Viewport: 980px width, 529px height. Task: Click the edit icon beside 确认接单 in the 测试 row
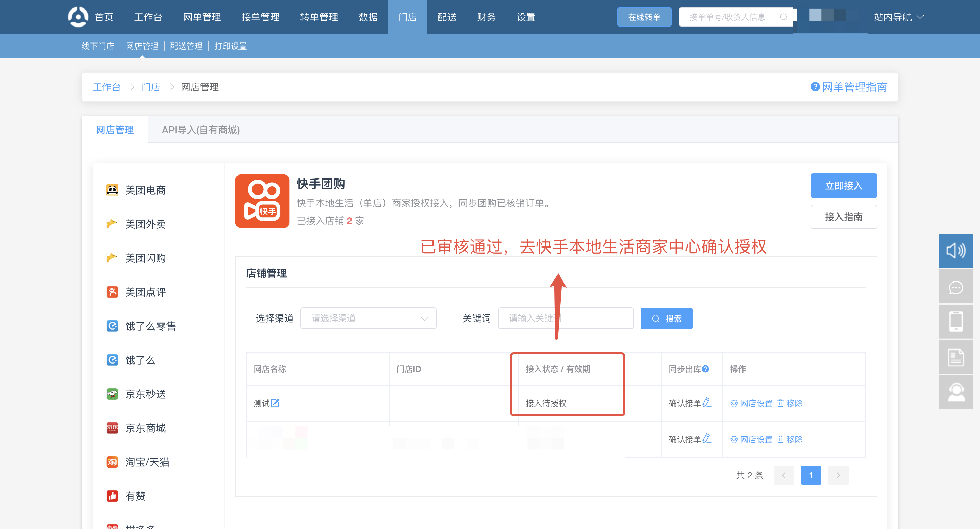706,403
